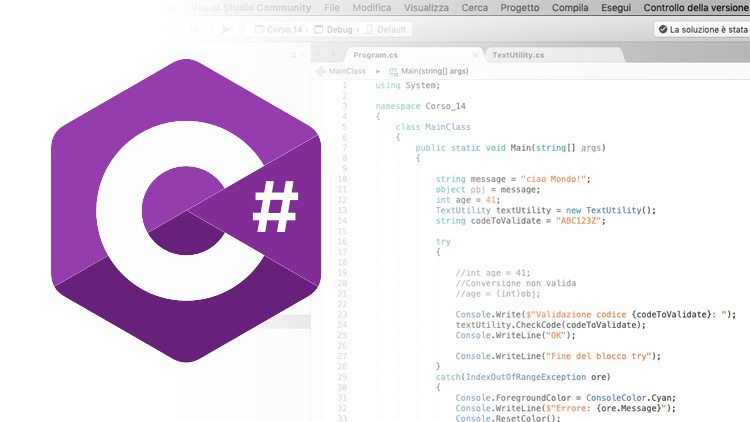Screen dimensions: 750x422
Task: Click the textUtility.CheckCode call line
Action: (x=551, y=325)
